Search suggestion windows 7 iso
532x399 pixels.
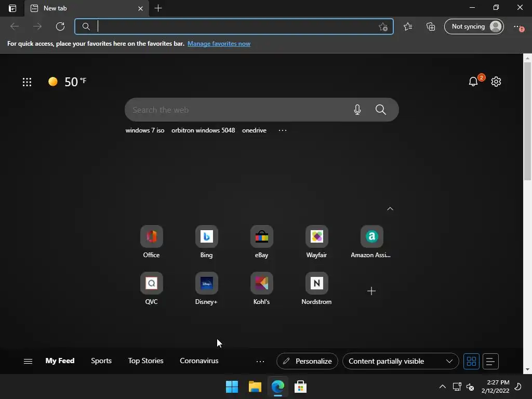[145, 130]
